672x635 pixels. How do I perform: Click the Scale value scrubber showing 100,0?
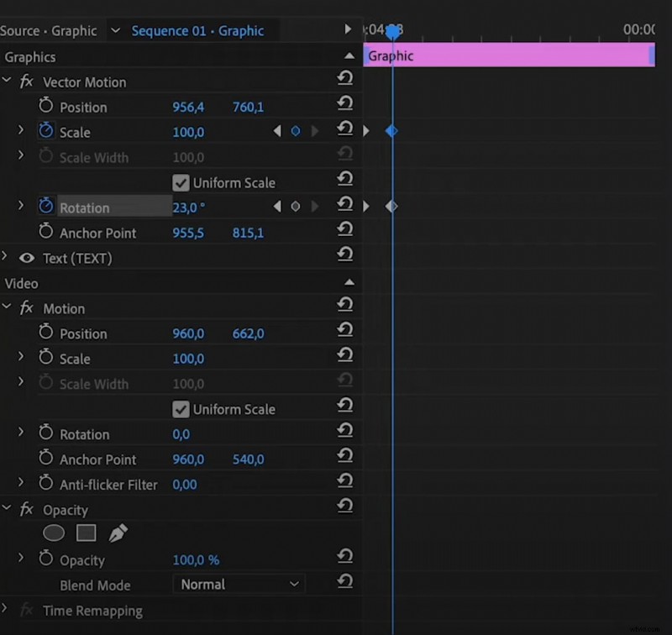[x=188, y=131]
